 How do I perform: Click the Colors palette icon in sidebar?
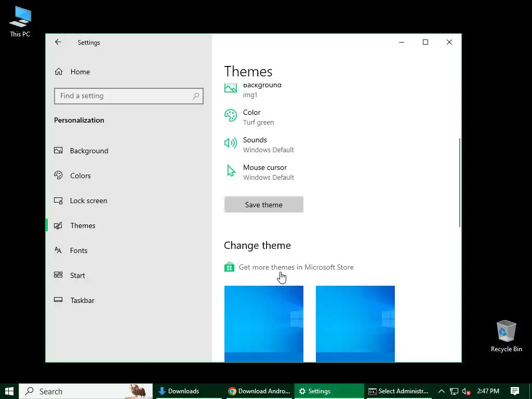coord(58,176)
